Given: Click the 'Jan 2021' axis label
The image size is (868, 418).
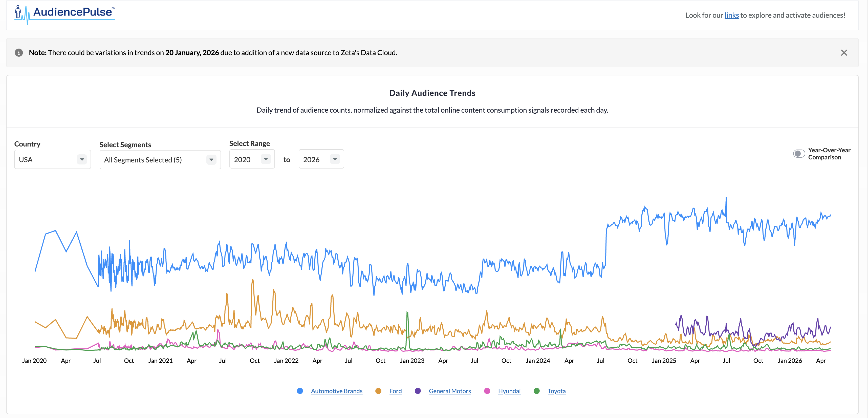Looking at the screenshot, I should [x=160, y=361].
